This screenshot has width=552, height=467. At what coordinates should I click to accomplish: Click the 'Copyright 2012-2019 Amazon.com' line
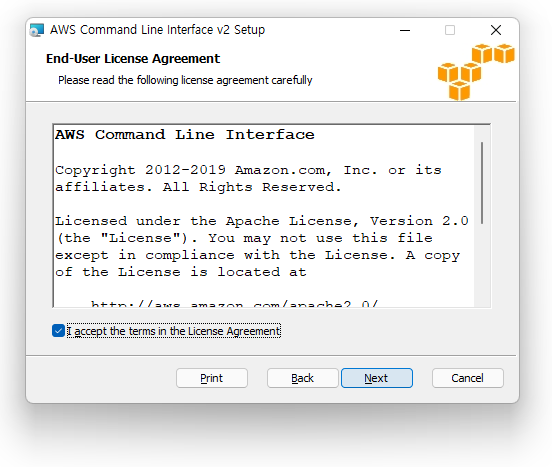point(248,170)
